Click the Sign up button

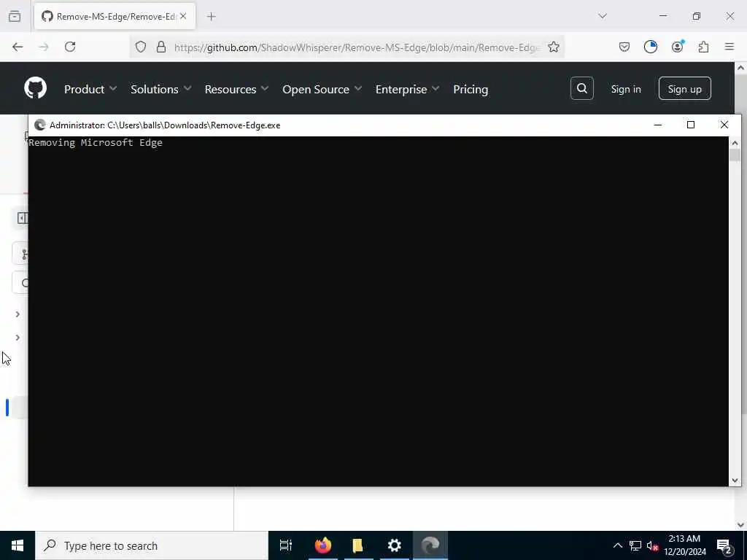pos(684,88)
